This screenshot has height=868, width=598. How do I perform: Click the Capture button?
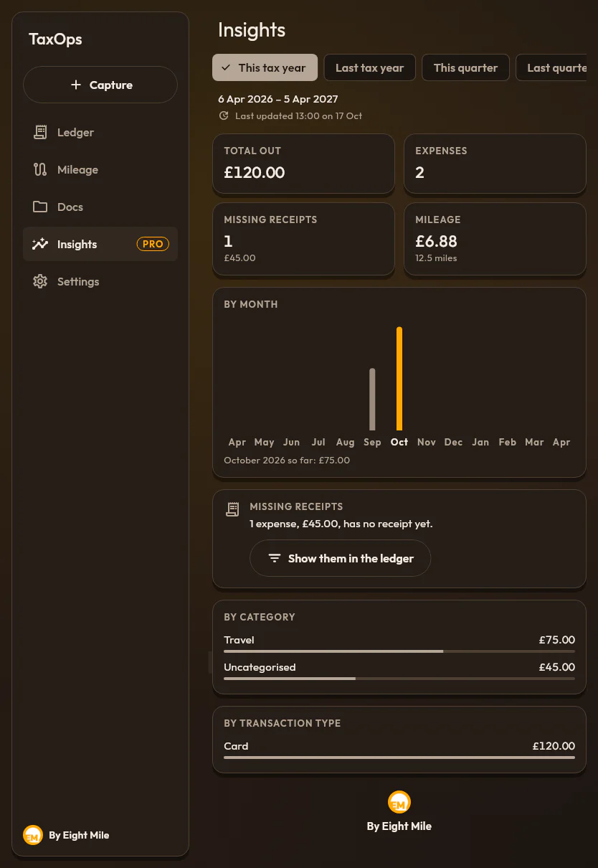pyautogui.click(x=100, y=85)
